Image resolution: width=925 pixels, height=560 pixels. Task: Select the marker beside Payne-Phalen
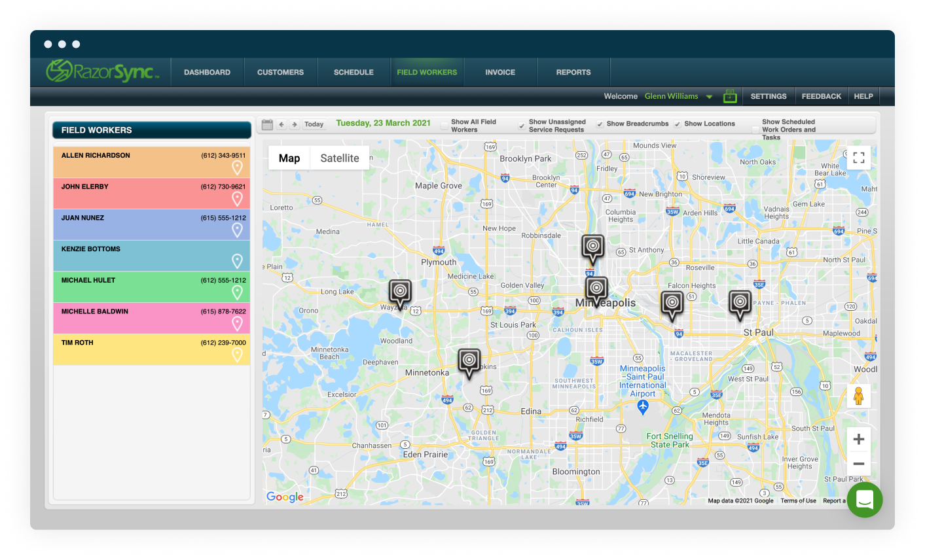tap(740, 305)
